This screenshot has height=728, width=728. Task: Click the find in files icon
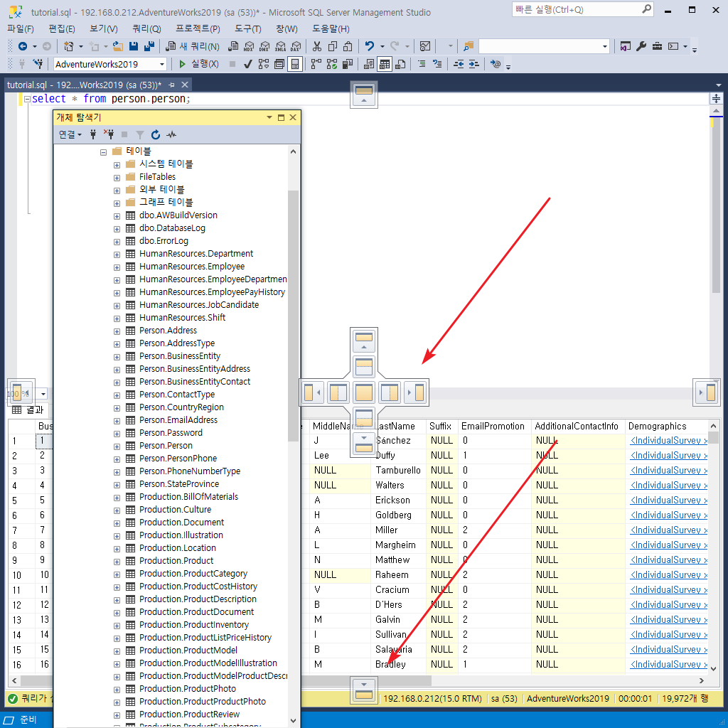click(x=469, y=46)
